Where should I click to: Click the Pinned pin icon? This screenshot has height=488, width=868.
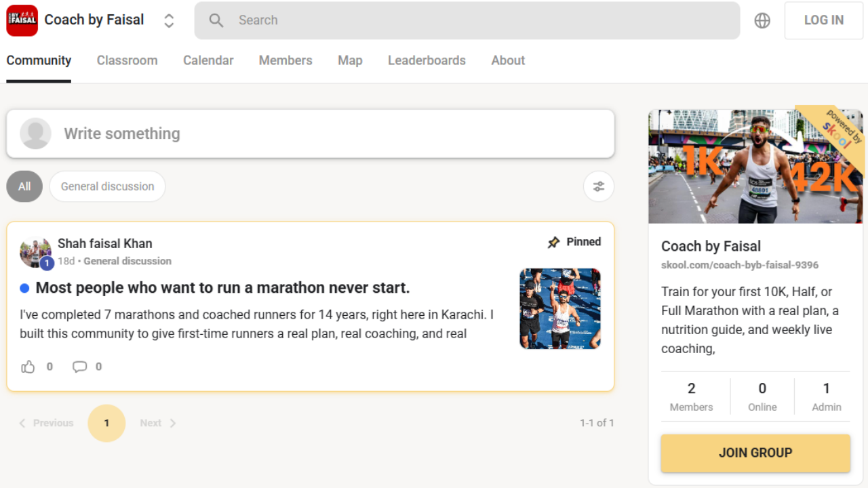pyautogui.click(x=554, y=242)
